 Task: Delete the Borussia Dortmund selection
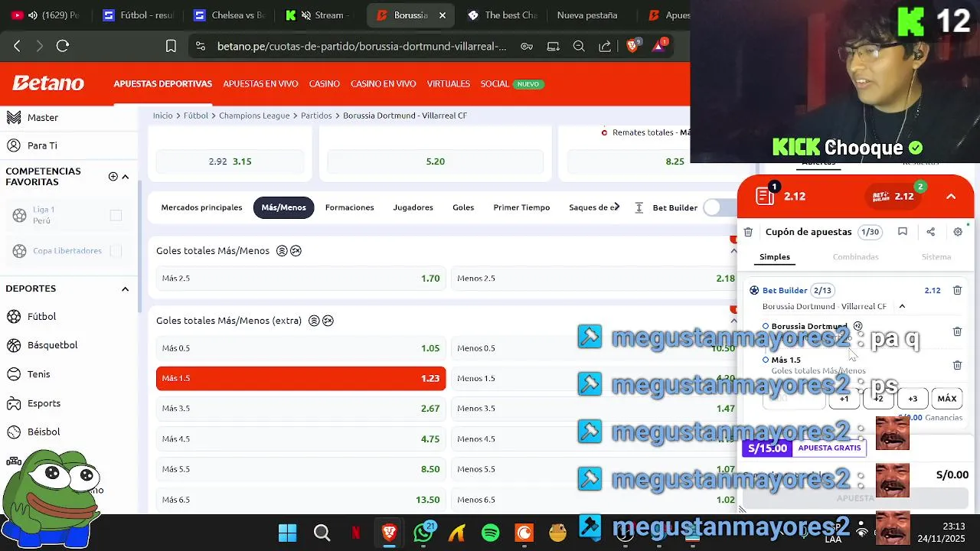tap(957, 331)
